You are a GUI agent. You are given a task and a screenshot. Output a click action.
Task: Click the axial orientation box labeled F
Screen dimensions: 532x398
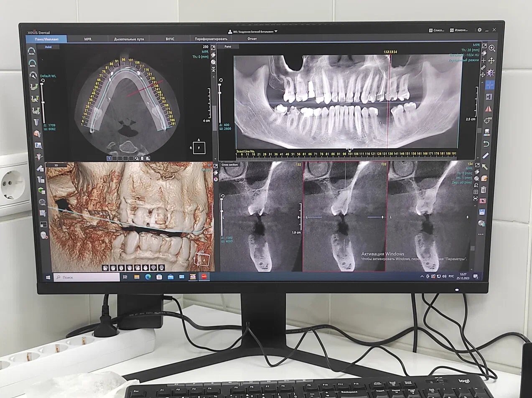[199, 147]
